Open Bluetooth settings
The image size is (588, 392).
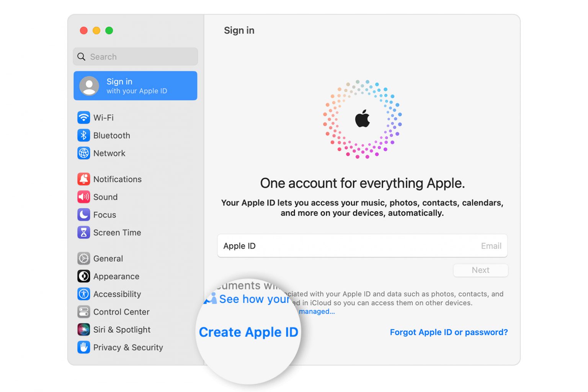pos(111,135)
